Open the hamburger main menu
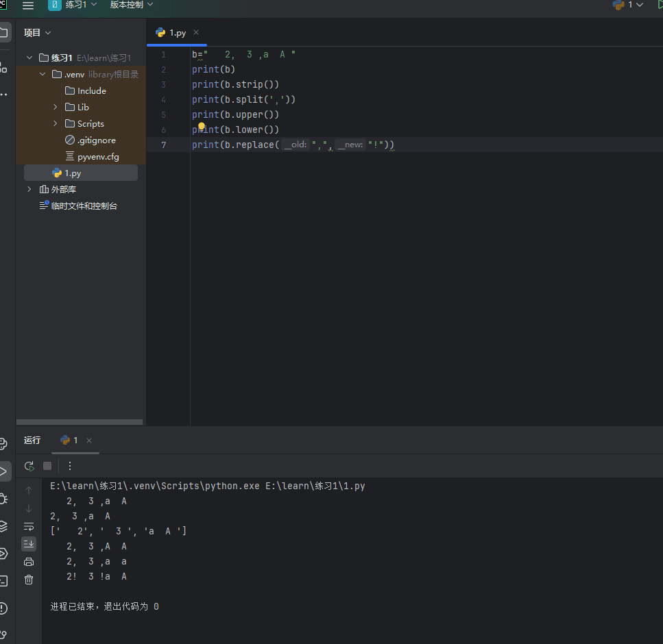663x644 pixels. point(28,5)
